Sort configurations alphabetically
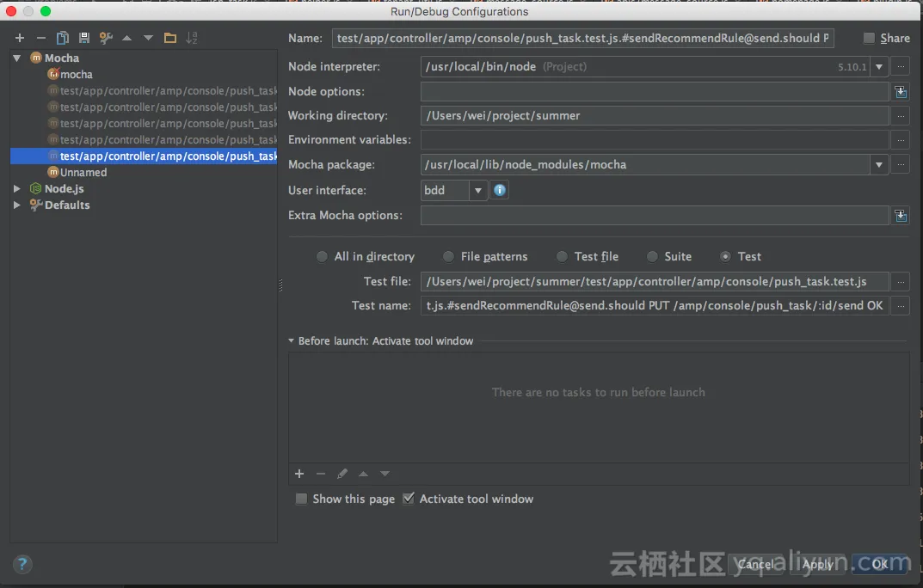The image size is (923, 588). pos(192,38)
